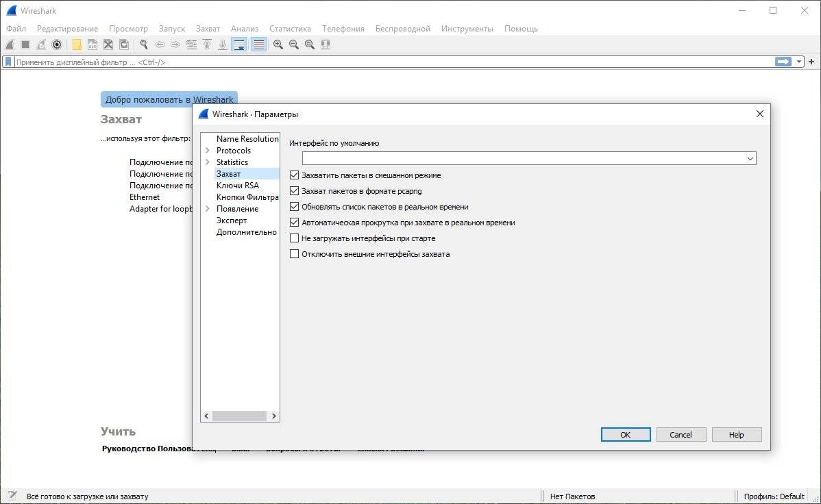Click the go to specified packet icon
Viewport: 821px width, 504px height.
(191, 45)
